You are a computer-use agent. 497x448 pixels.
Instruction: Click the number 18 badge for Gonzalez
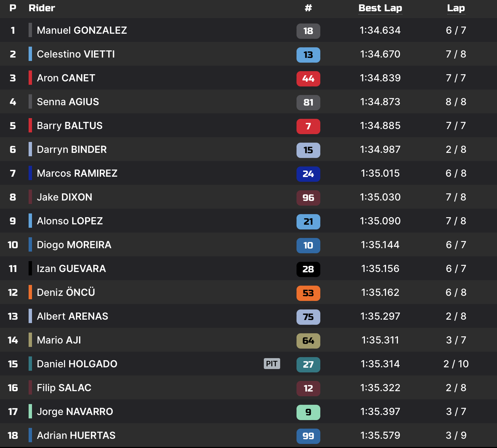(308, 31)
